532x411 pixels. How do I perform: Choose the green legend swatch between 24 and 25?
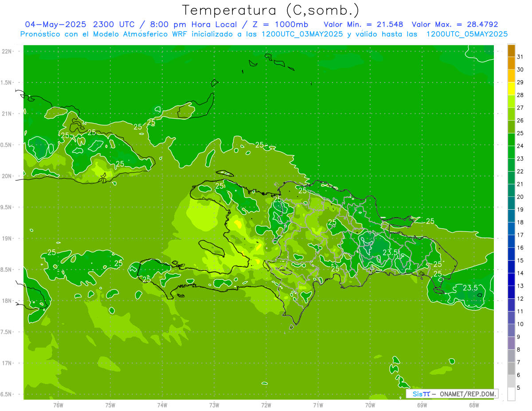(511, 140)
